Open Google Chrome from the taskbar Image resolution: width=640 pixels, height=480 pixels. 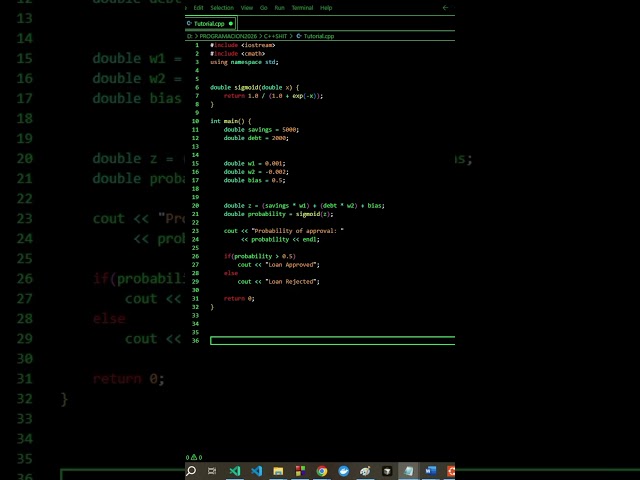pos(322,471)
